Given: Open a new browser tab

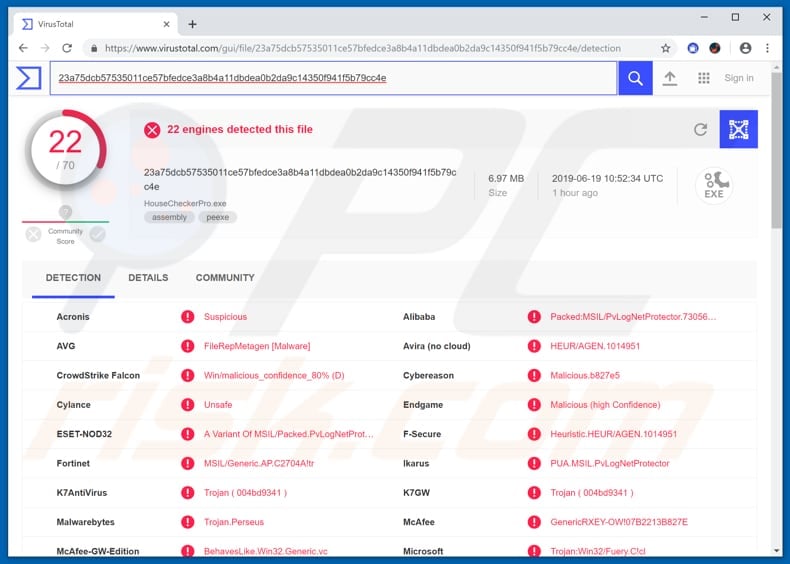Looking at the screenshot, I should [192, 24].
